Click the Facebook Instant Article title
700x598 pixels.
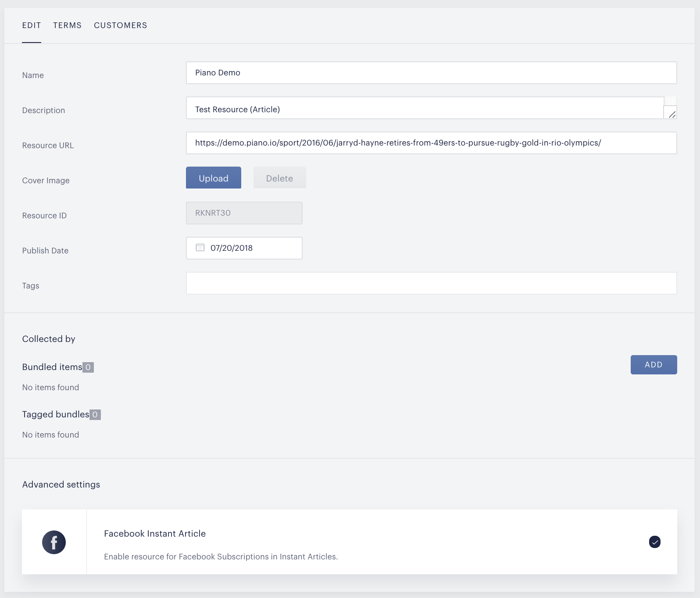pyautogui.click(x=155, y=534)
